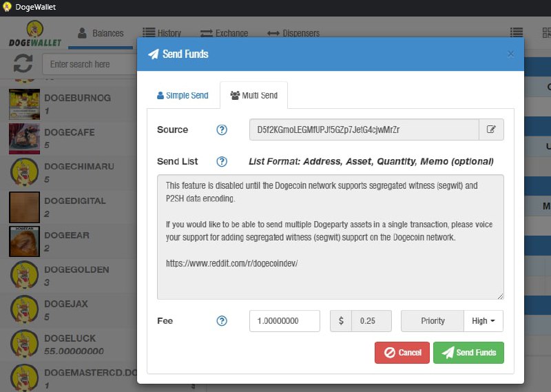This screenshot has height=392, width=551.
Task: Select the DOGEDIGITAL asset thumbnail
Action: (x=24, y=207)
